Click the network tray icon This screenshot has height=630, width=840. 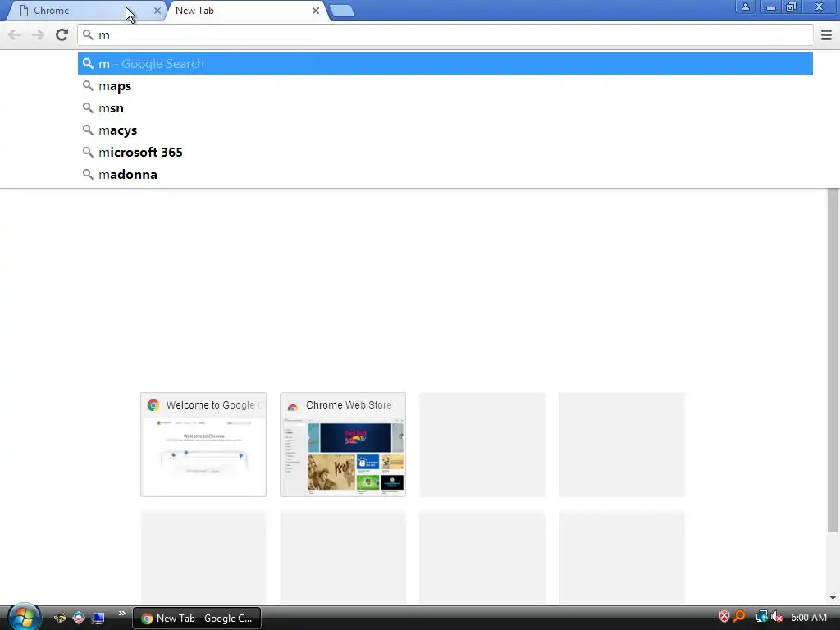760,617
